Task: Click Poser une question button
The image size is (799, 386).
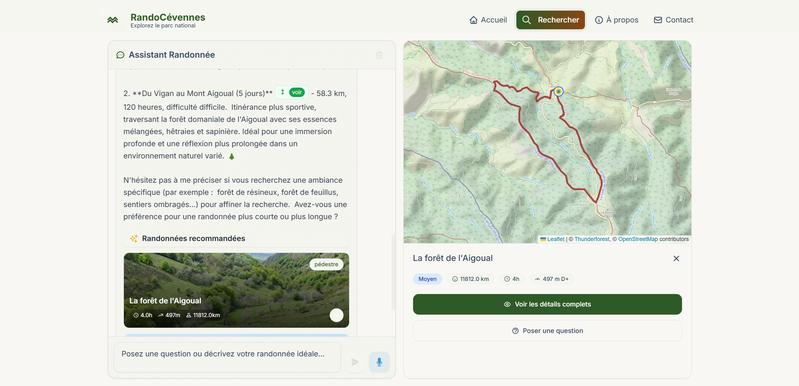Action: [x=547, y=330]
